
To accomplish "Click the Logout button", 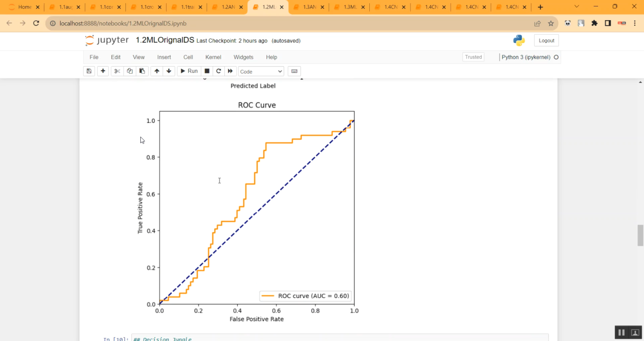I will (546, 40).
